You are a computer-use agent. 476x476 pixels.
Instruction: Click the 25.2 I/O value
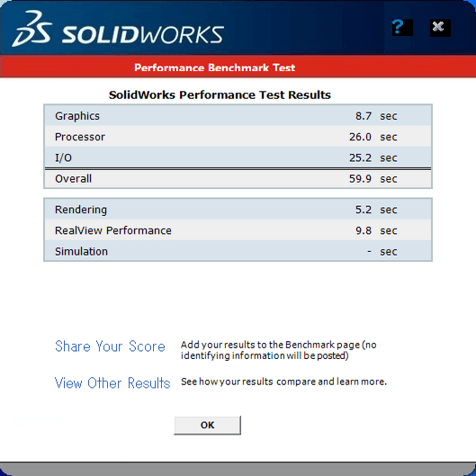click(x=360, y=157)
